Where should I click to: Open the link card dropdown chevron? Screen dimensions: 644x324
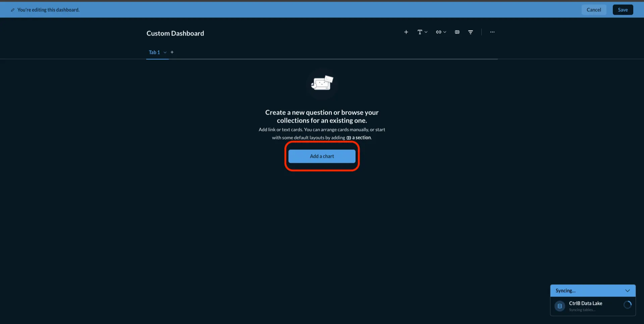coord(445,32)
